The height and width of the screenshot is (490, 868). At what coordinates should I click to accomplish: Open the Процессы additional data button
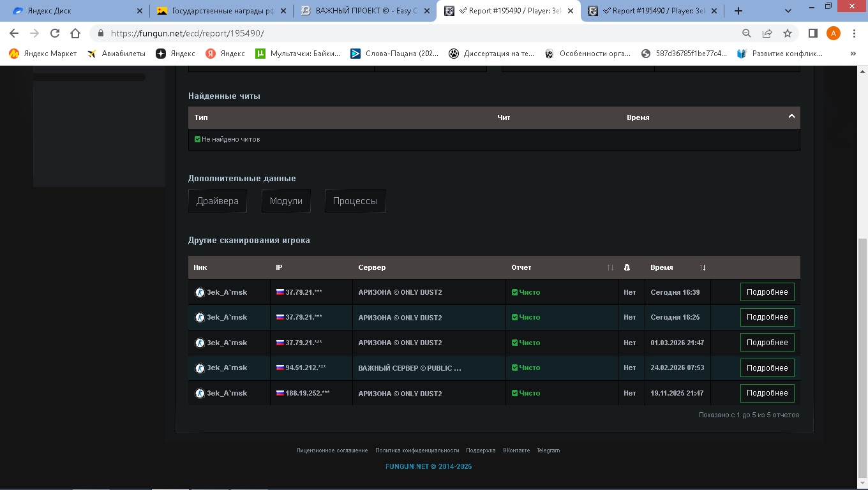355,201
